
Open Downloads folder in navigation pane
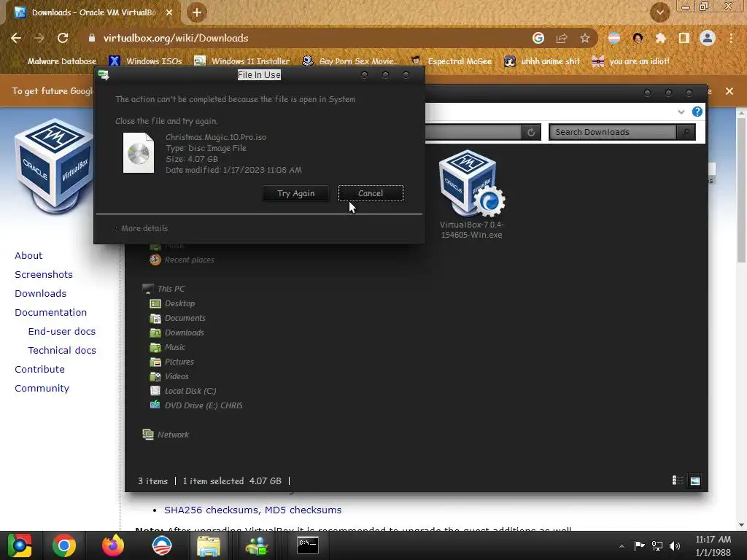(177, 332)
